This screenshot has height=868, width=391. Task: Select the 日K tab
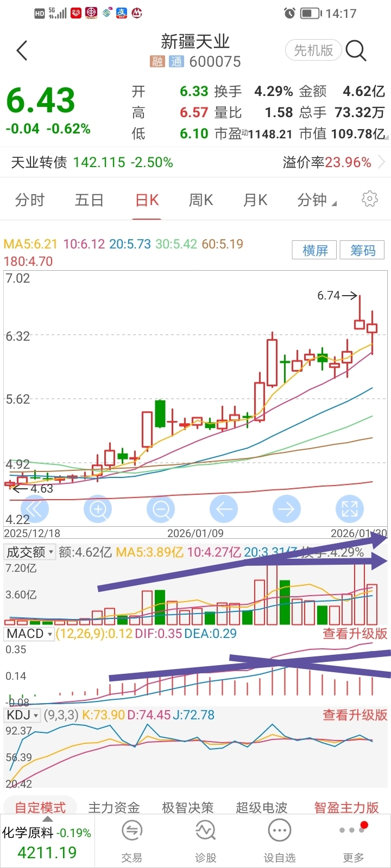[147, 200]
